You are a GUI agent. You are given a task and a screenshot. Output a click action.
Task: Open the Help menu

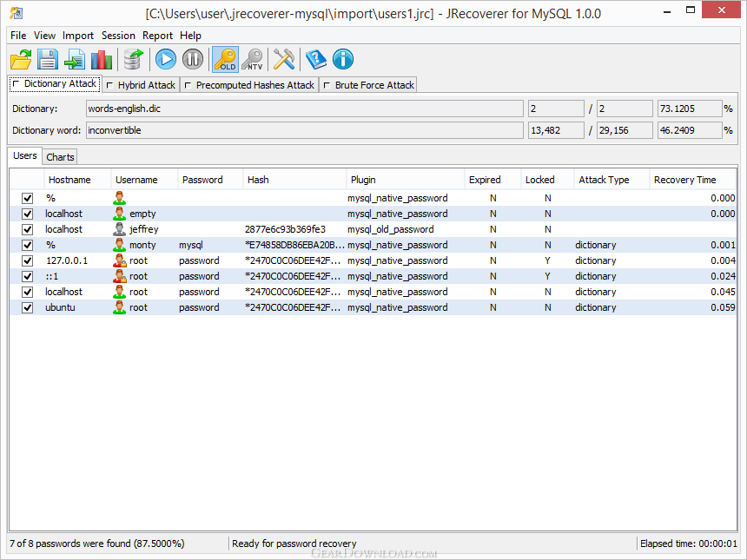[190, 36]
